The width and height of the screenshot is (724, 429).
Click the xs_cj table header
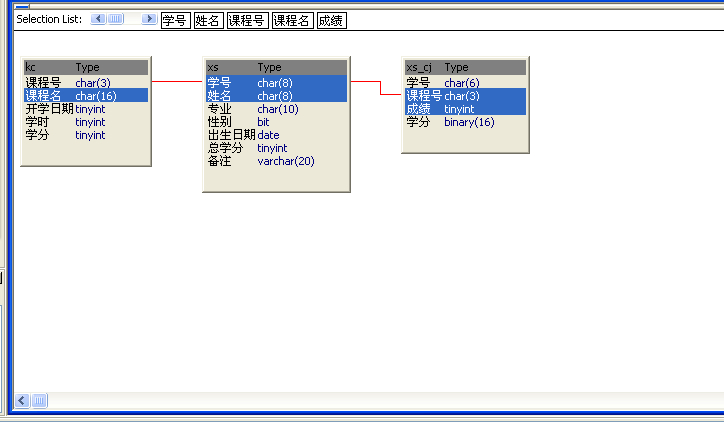tap(465, 67)
